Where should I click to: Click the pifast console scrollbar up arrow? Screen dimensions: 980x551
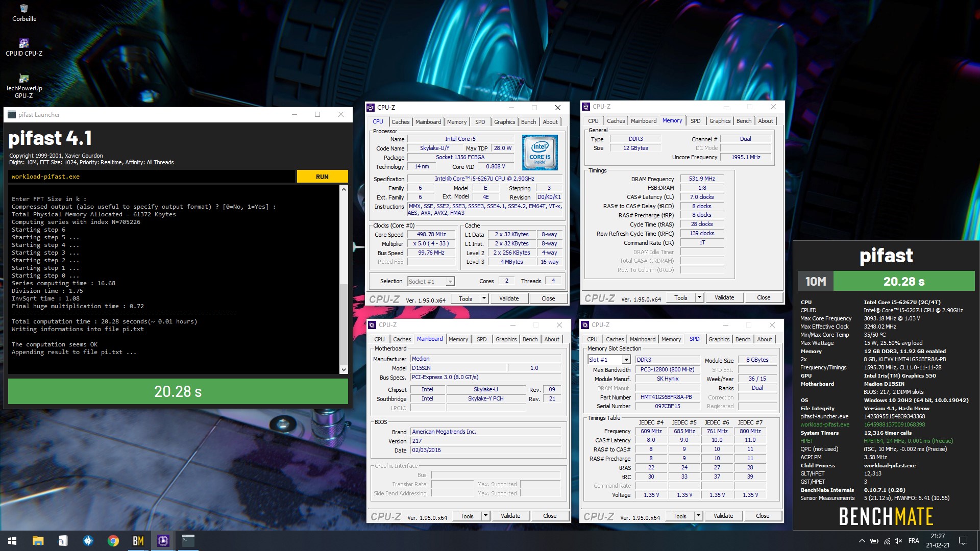344,189
